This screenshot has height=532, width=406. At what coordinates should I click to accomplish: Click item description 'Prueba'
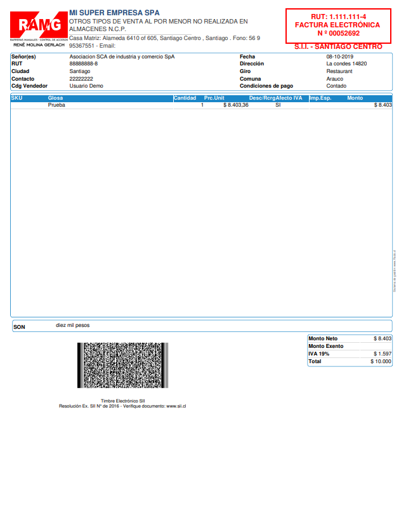56,105
